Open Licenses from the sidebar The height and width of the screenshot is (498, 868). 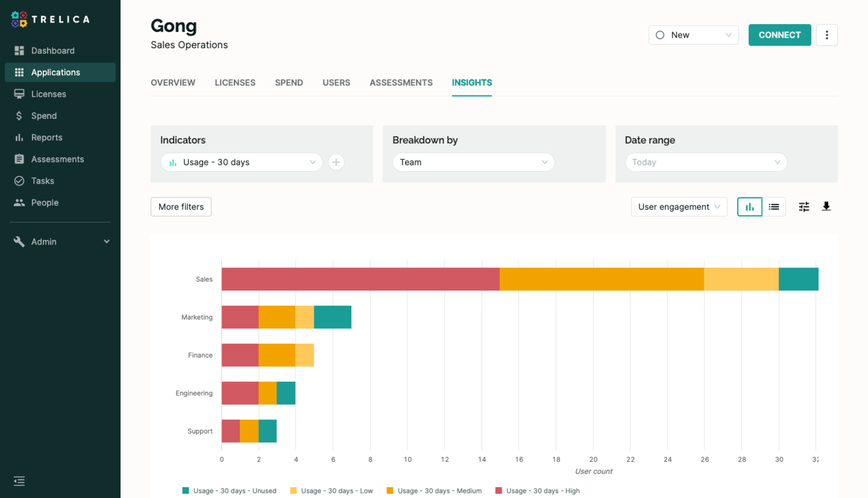tap(49, 94)
